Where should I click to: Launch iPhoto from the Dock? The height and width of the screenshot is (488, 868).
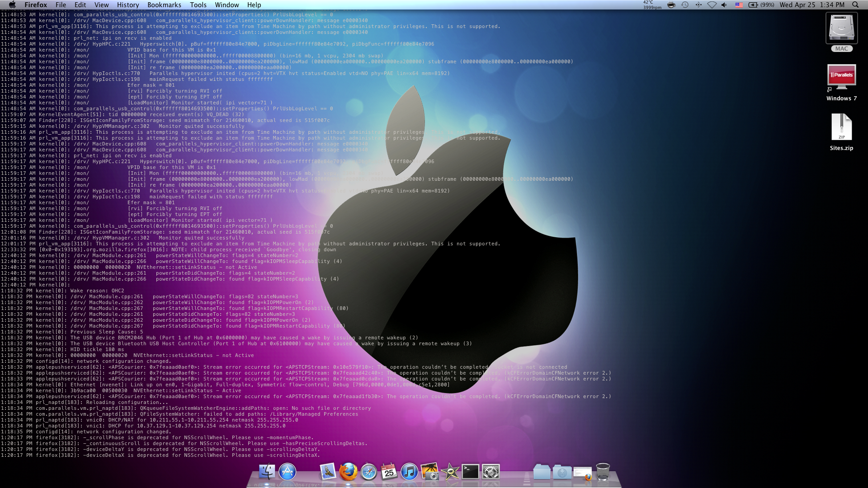(x=429, y=472)
